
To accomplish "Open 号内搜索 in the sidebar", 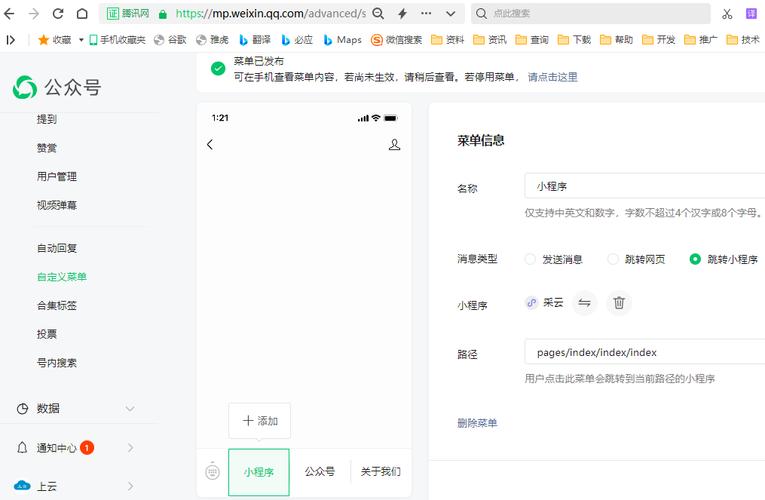I will 57,363.
